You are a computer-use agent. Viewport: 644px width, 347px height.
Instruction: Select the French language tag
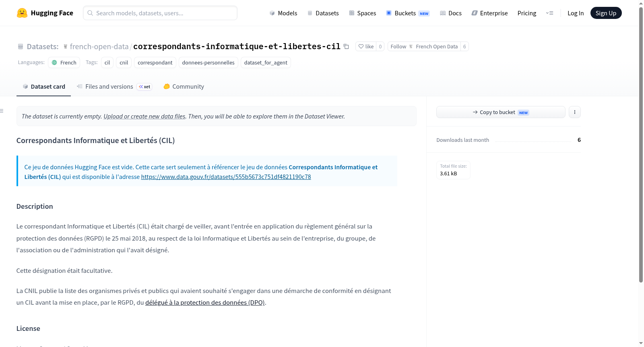tap(64, 62)
